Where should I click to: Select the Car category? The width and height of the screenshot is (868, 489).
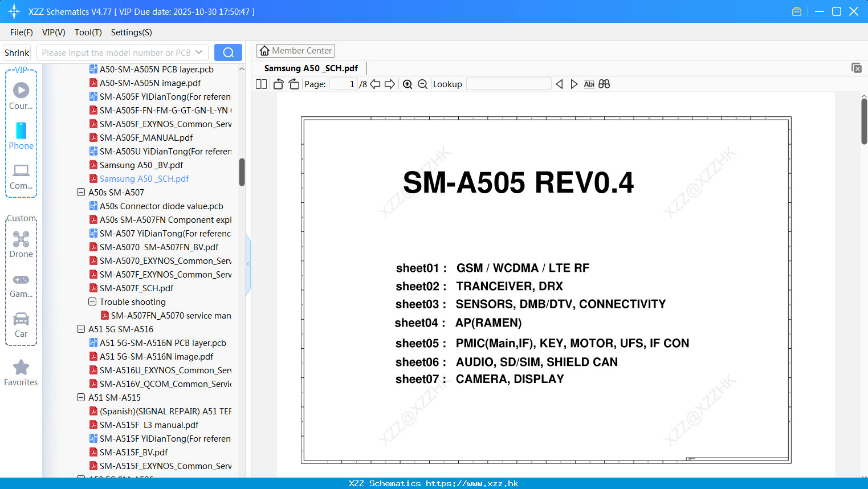pyautogui.click(x=21, y=325)
